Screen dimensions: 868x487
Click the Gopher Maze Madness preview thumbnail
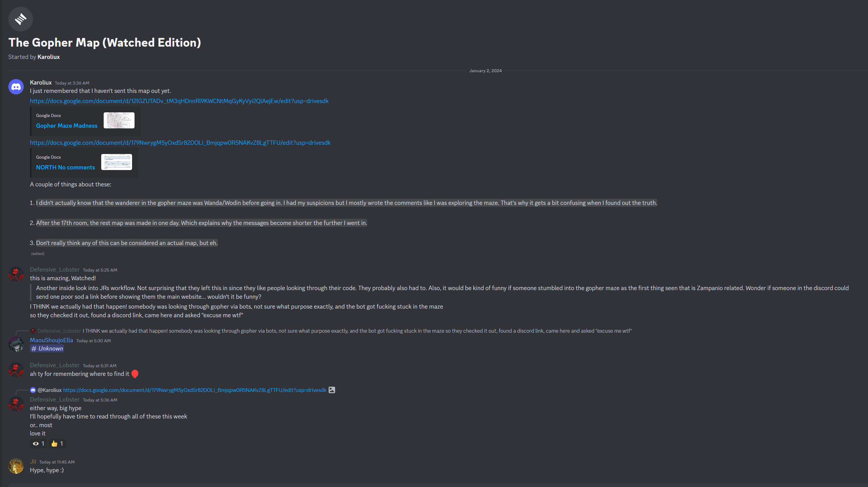[x=119, y=120]
